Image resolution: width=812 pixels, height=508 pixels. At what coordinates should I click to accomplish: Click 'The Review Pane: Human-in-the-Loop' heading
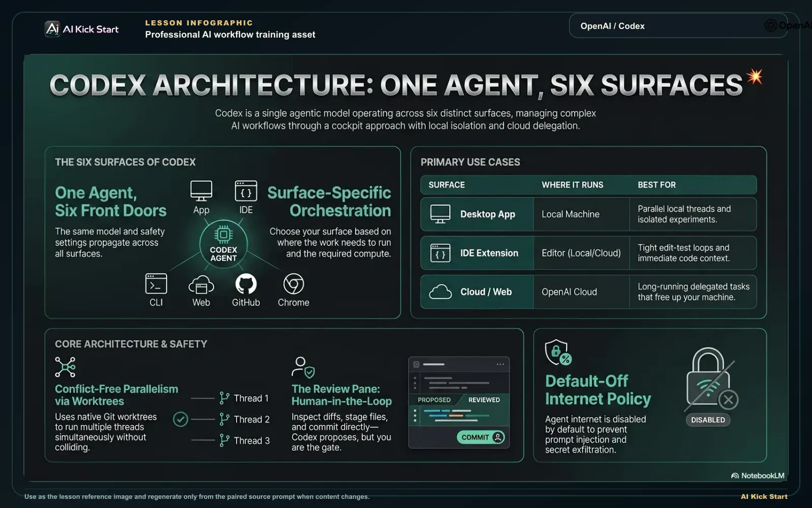(342, 395)
